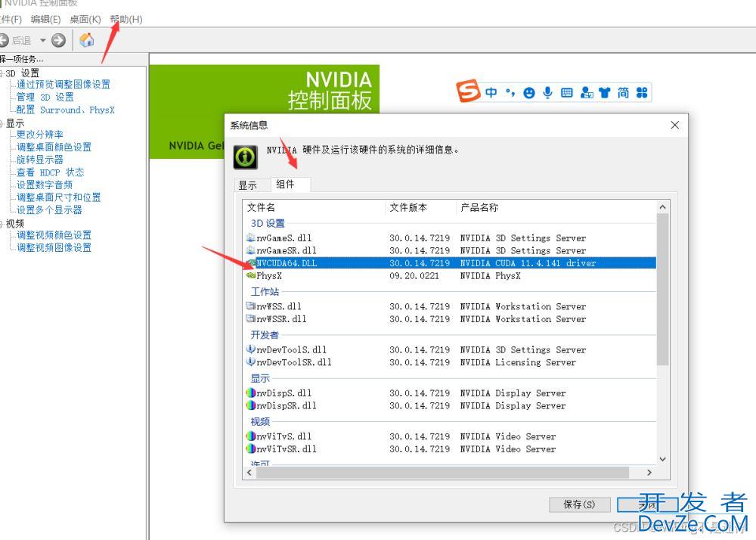The width and height of the screenshot is (756, 540).
Task: Toggle Sogou punctuation mode icon
Action: 510,92
